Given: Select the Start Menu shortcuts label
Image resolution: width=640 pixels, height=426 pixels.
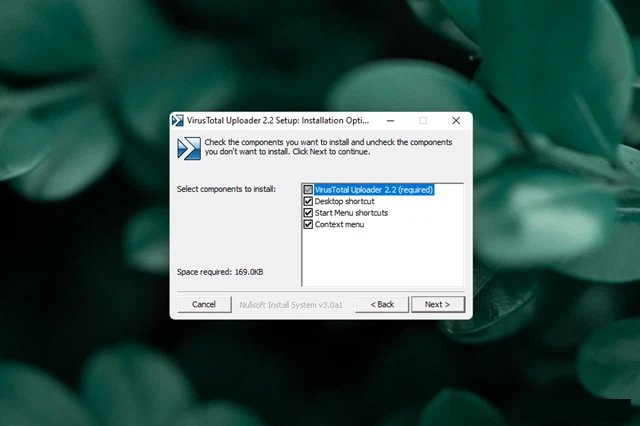Looking at the screenshot, I should coord(351,213).
